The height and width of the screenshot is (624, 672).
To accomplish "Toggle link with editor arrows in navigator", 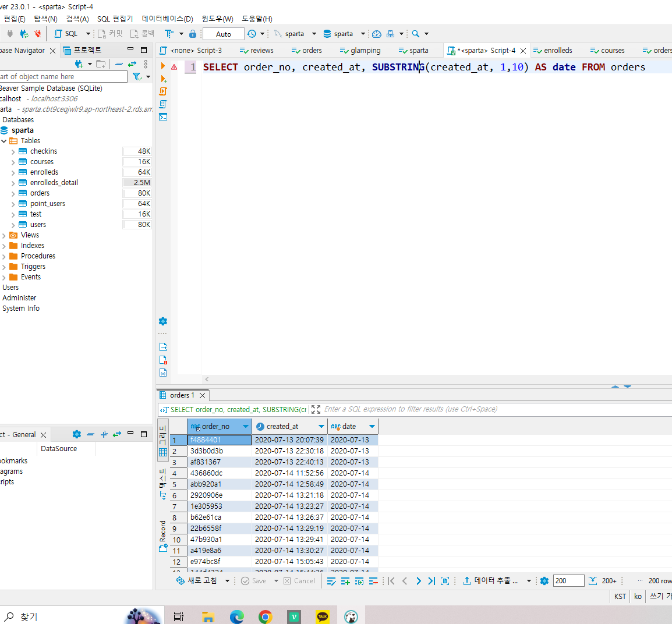I will pyautogui.click(x=132, y=64).
